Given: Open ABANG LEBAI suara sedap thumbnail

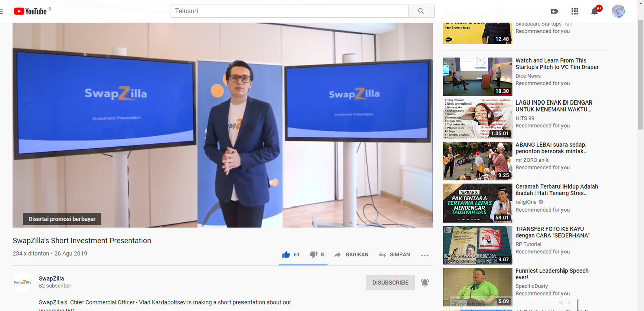Looking at the screenshot, I should point(477,161).
